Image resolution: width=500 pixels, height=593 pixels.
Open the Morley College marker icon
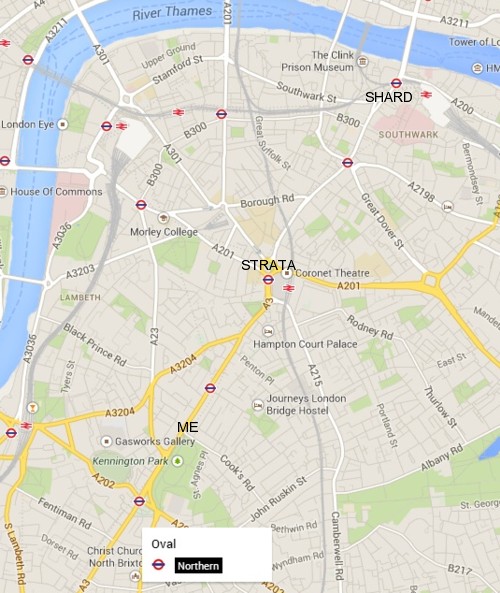click(163, 218)
